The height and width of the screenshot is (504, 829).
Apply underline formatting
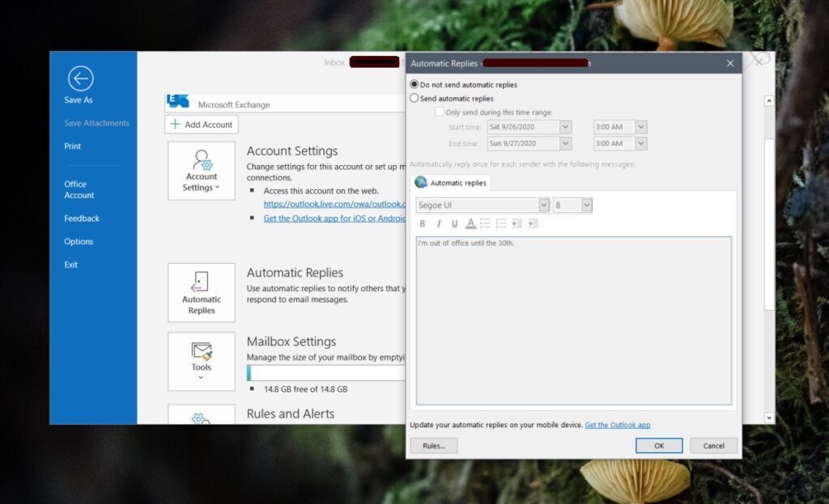point(454,224)
